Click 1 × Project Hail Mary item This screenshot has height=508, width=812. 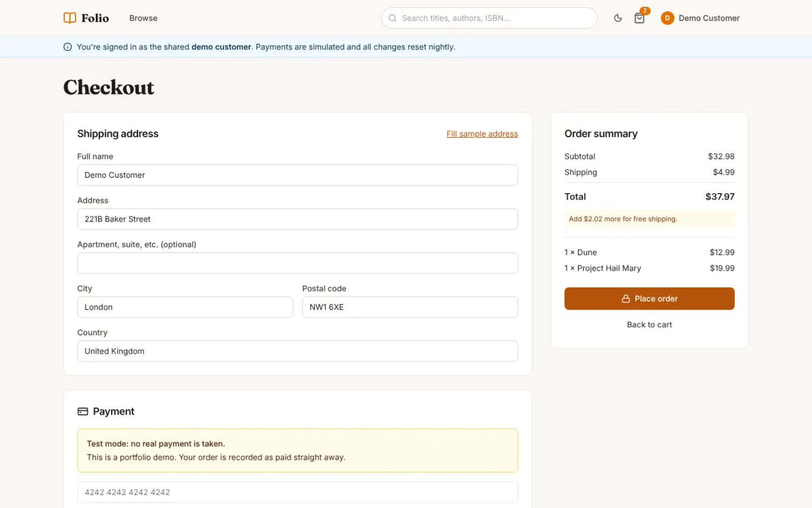649,268
